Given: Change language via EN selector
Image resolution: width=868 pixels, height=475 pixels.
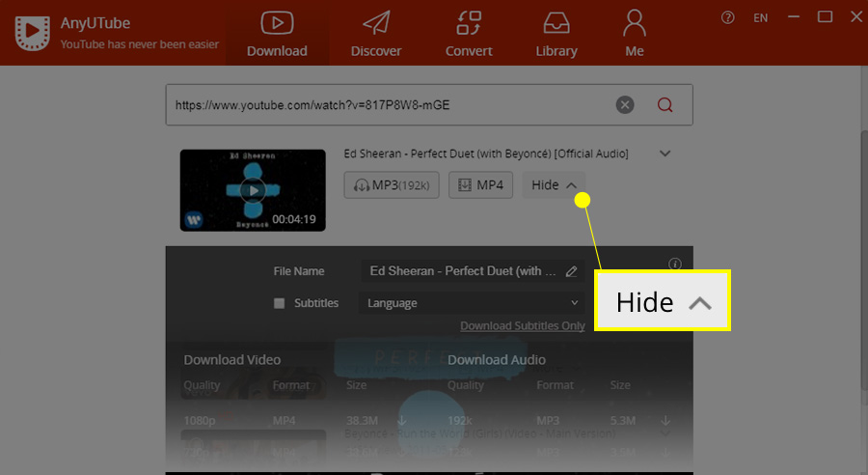Looking at the screenshot, I should pos(761,18).
